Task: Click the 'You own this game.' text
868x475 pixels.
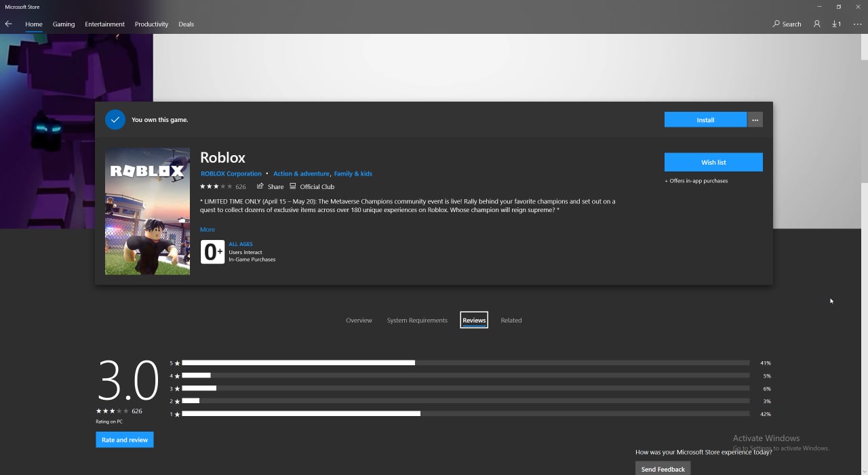Action: pos(160,120)
